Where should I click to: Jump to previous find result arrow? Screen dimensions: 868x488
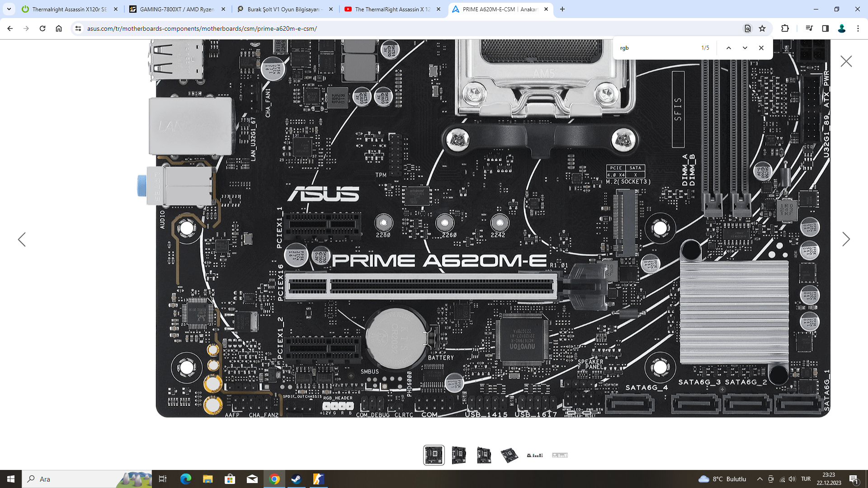(x=728, y=48)
